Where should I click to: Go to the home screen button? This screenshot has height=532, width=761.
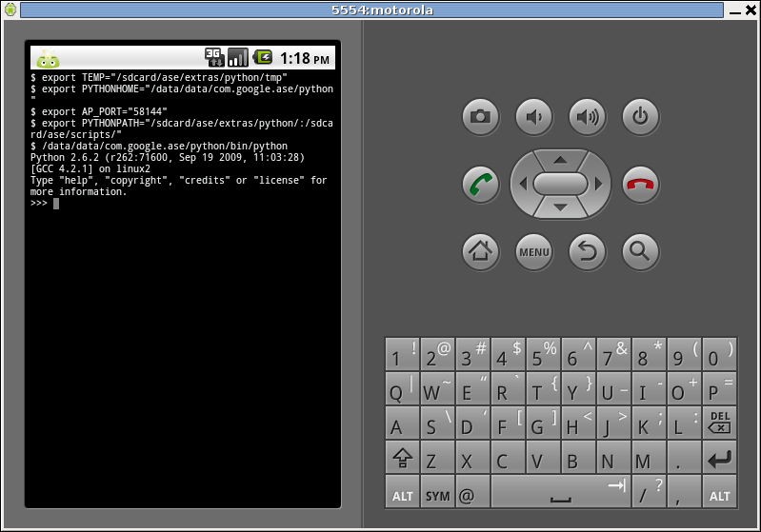coord(480,251)
